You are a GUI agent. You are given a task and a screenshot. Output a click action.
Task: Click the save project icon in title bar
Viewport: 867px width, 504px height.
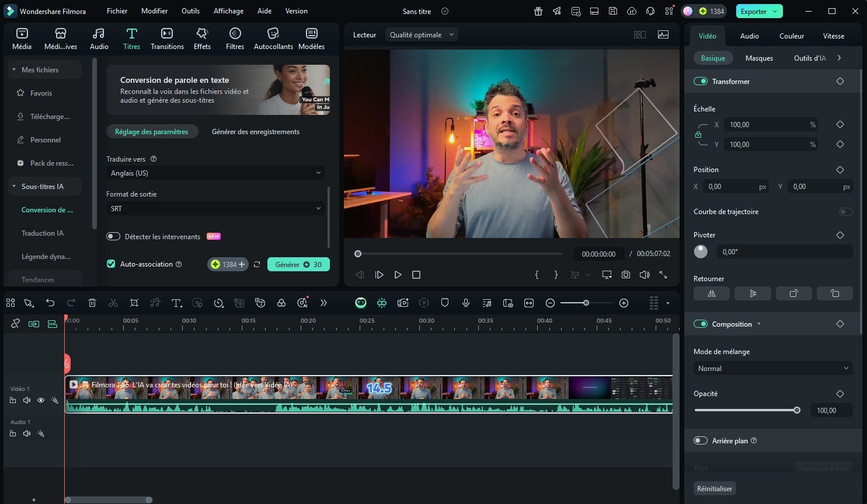[613, 11]
